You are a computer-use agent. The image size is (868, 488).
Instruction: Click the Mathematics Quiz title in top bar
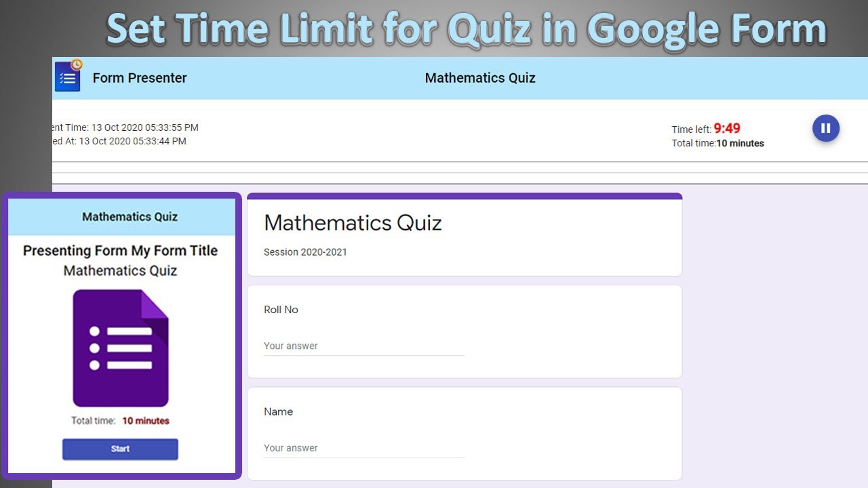click(x=480, y=78)
